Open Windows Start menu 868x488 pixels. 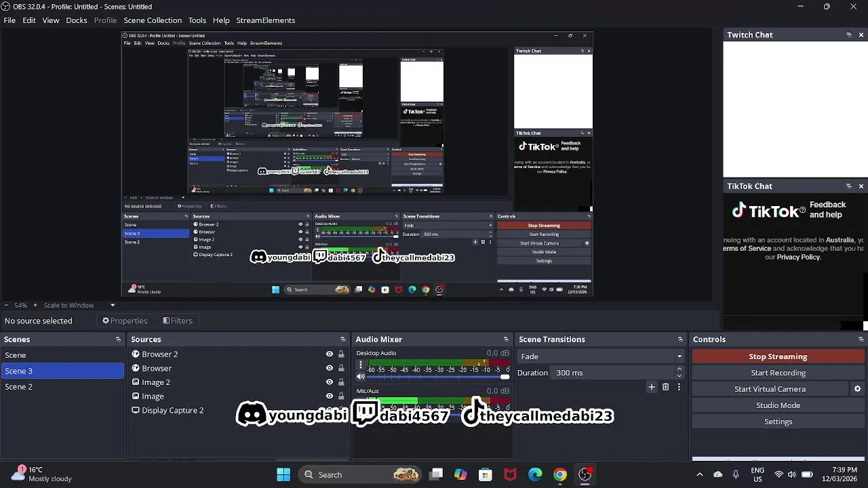click(283, 474)
